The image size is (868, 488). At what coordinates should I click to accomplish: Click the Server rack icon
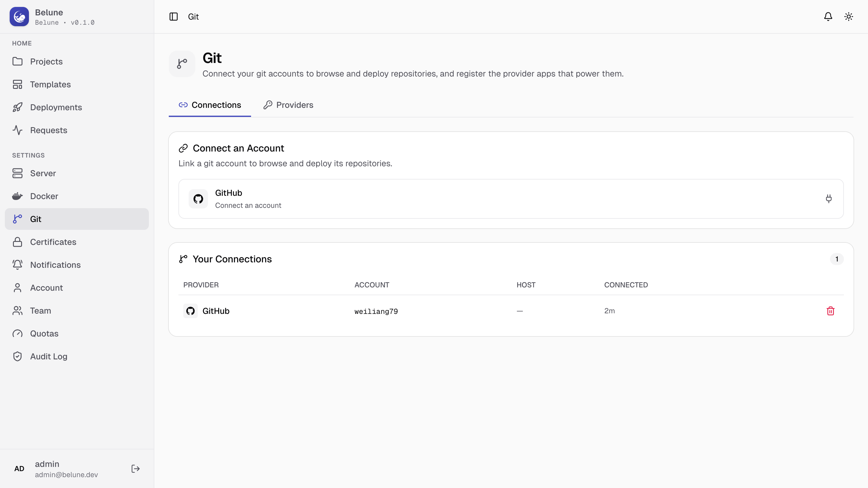pyautogui.click(x=17, y=173)
